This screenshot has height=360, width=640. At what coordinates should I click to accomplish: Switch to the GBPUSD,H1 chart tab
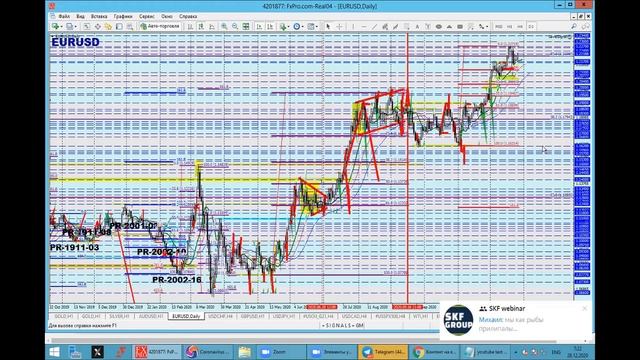pyautogui.click(x=253, y=316)
